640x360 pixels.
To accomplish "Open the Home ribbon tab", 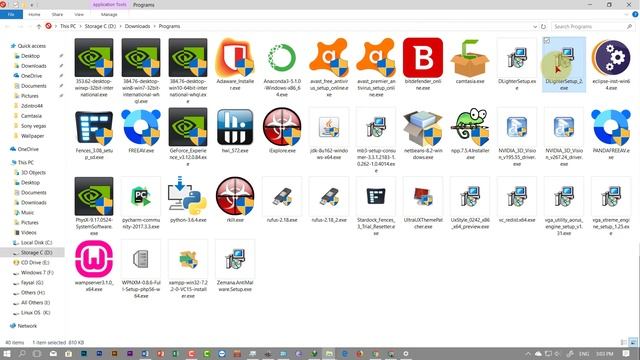I will (34, 14).
